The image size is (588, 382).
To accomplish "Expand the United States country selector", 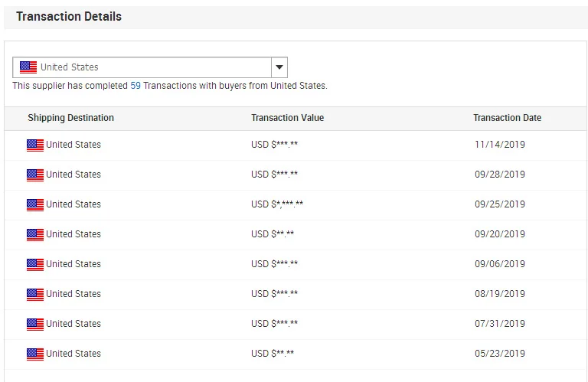I will tap(150, 67).
